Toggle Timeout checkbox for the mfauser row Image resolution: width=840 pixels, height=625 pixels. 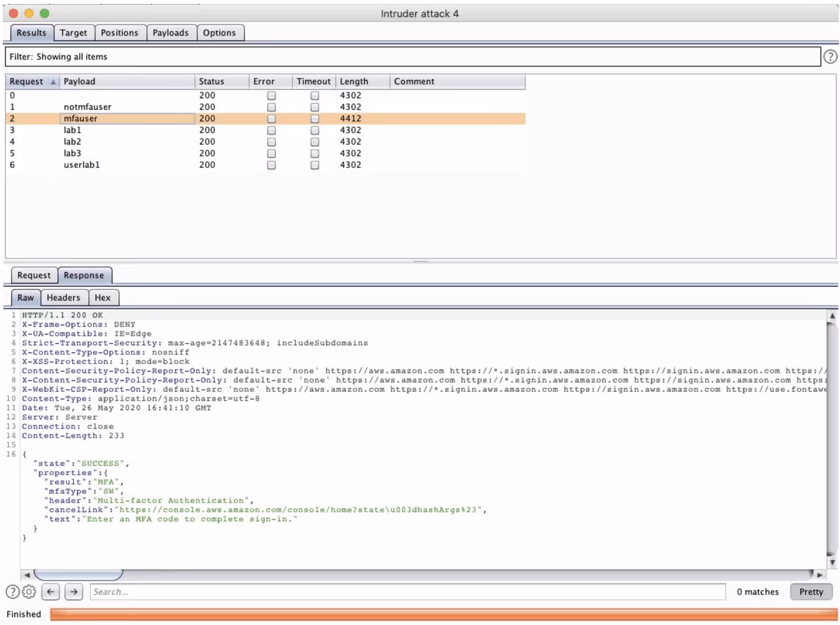[315, 119]
